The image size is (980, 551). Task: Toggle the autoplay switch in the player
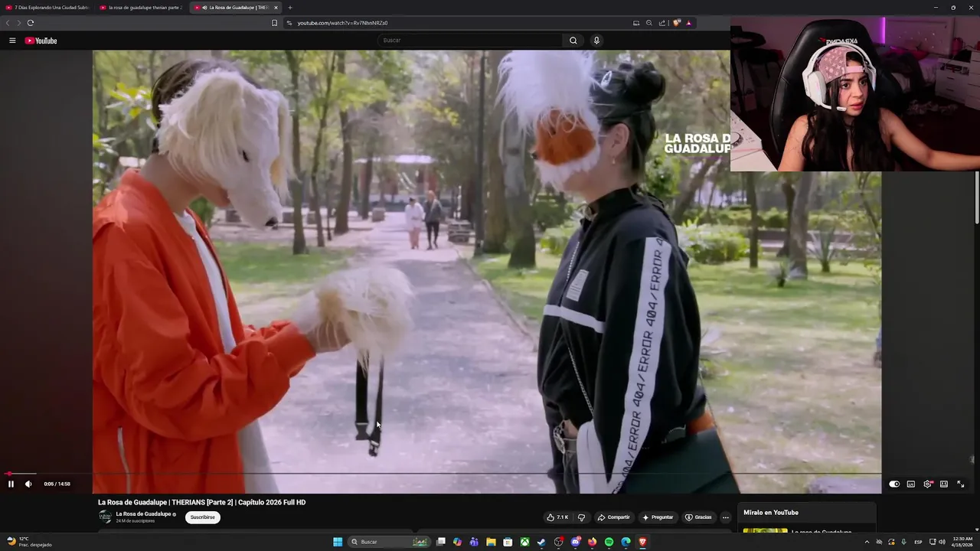894,484
